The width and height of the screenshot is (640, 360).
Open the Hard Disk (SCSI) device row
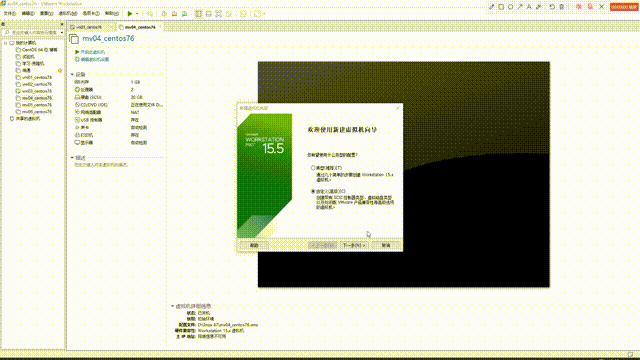(118, 97)
